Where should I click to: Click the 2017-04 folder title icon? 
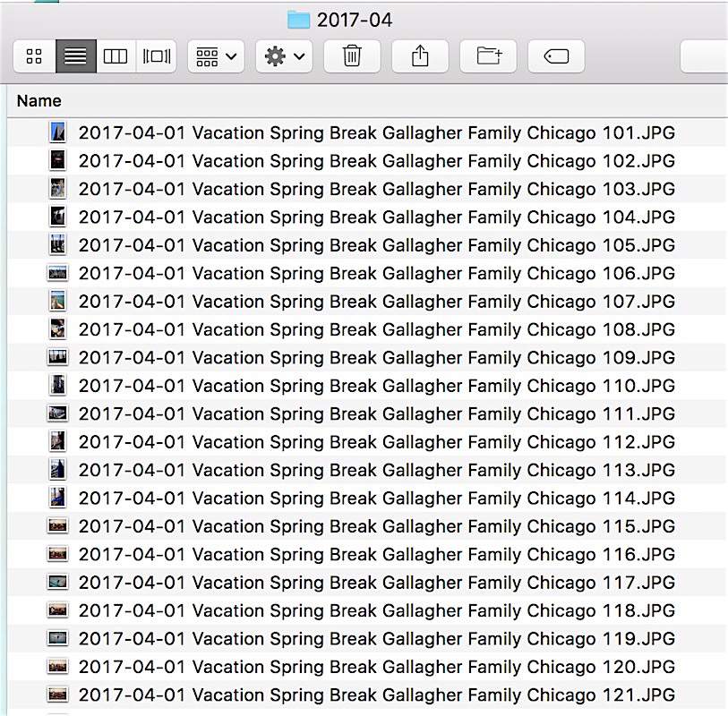[298, 20]
